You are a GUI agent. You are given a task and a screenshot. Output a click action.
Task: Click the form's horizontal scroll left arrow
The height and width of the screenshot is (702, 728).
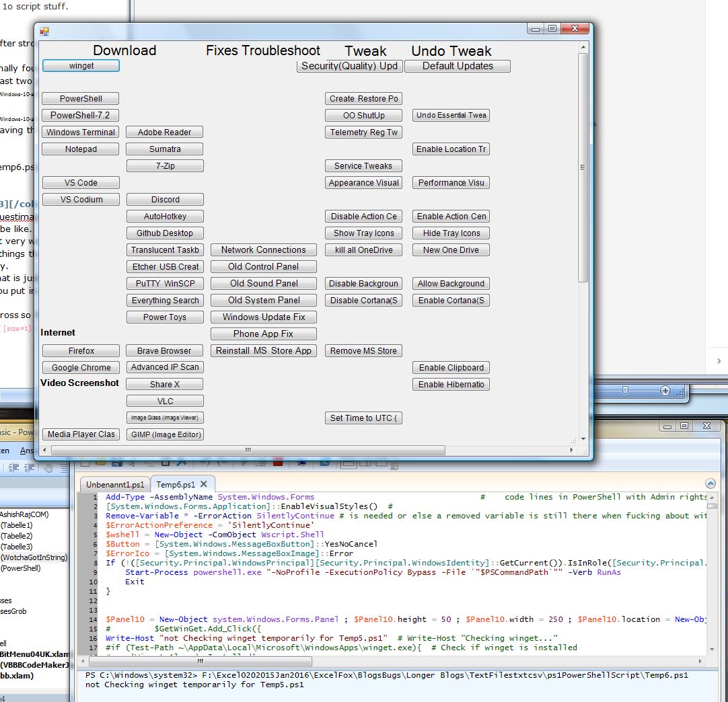point(44,450)
